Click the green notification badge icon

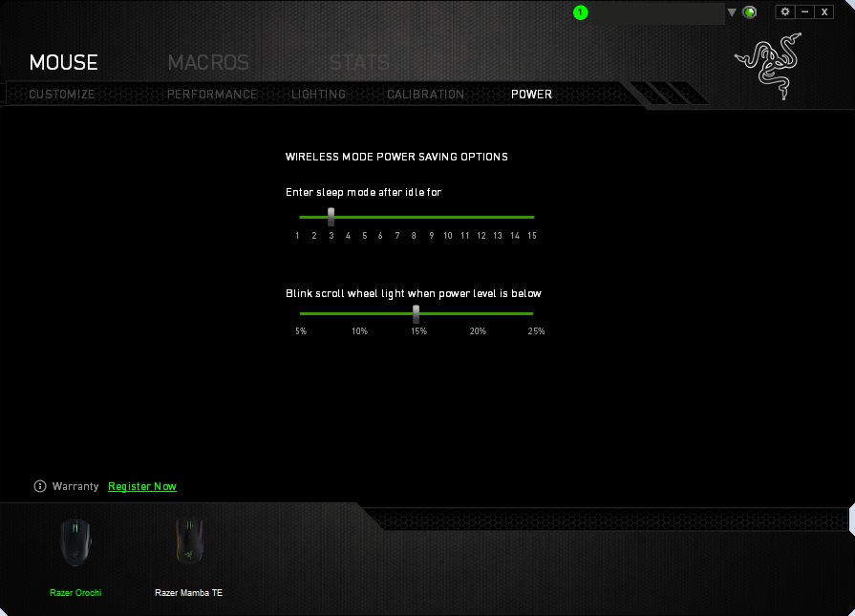pyautogui.click(x=580, y=12)
